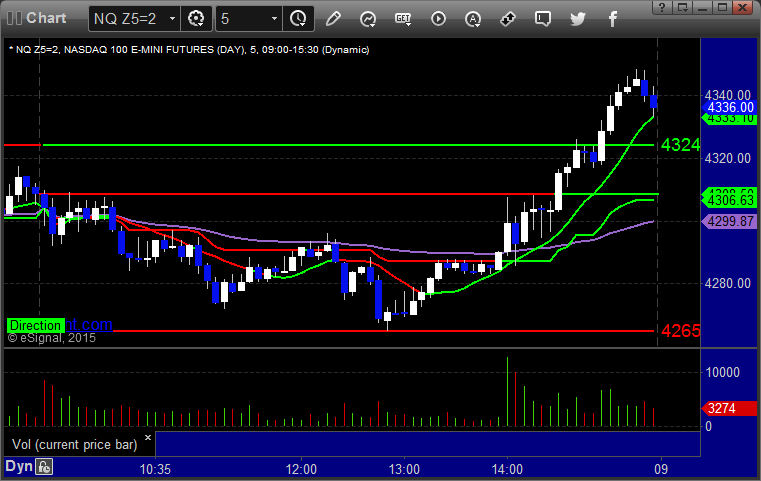Image resolution: width=761 pixels, height=481 pixels.
Task: Click the green 4324 level label
Action: click(680, 145)
